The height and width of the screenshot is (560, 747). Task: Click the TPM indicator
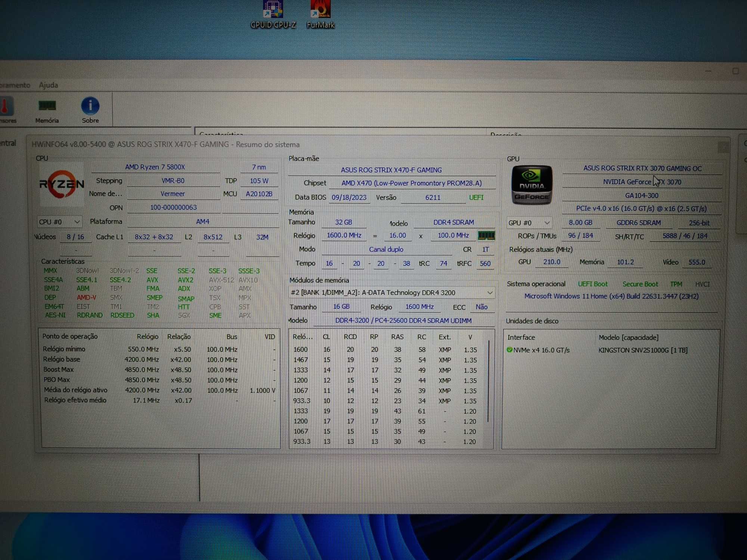coord(676,284)
